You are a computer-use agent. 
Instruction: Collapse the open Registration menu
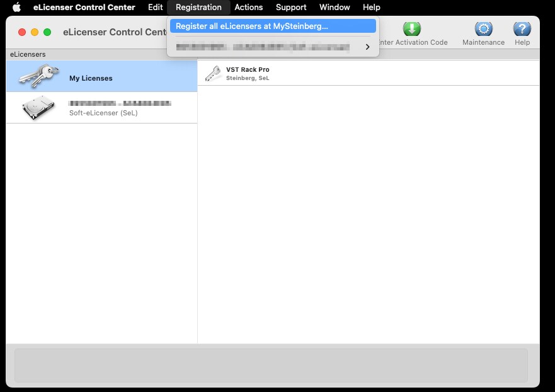point(198,8)
